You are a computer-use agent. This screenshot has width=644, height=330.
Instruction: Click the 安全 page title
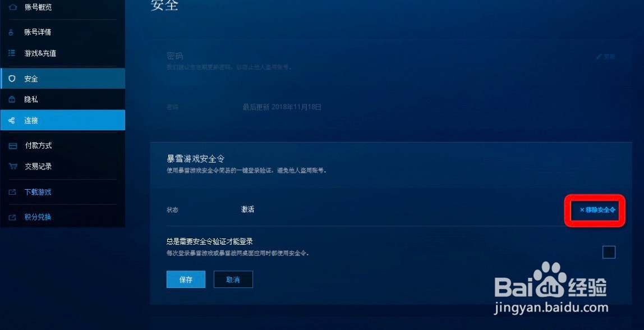[x=164, y=5]
